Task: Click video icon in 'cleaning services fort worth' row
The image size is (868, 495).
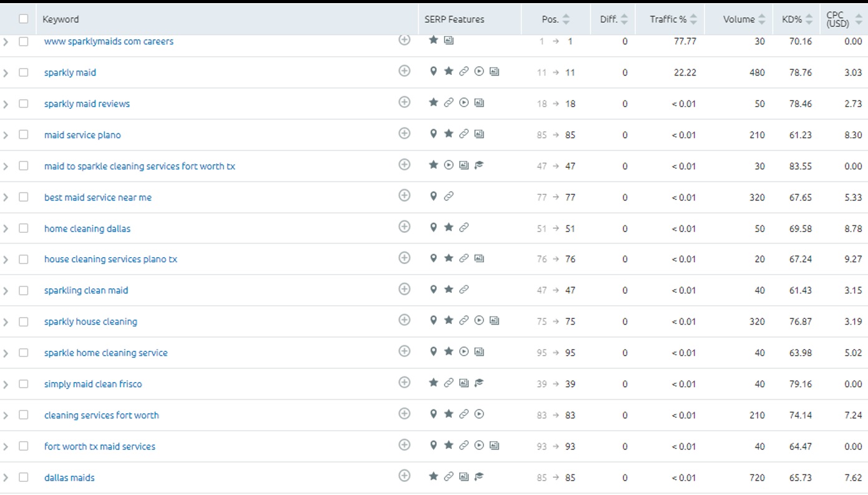Action: (x=479, y=414)
